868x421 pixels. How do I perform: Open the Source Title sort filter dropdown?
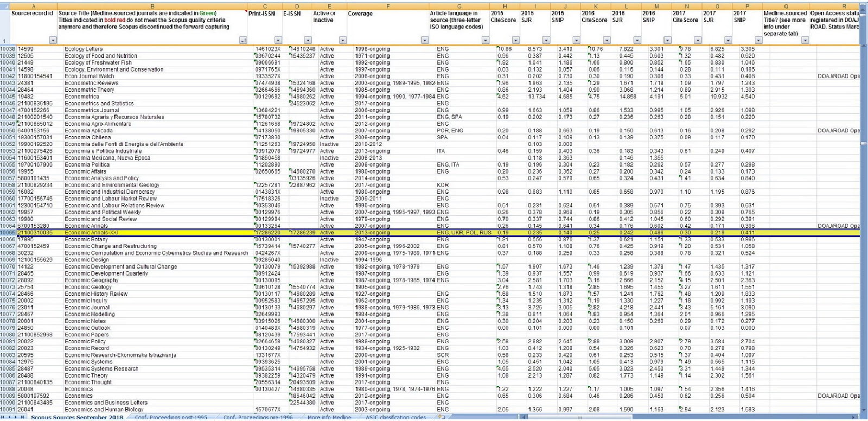point(243,40)
